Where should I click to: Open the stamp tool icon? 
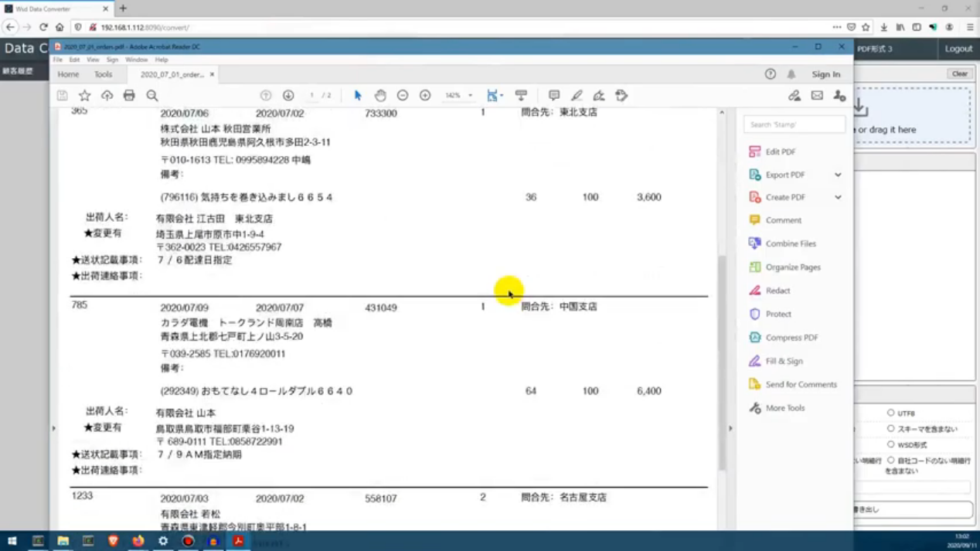click(x=621, y=96)
